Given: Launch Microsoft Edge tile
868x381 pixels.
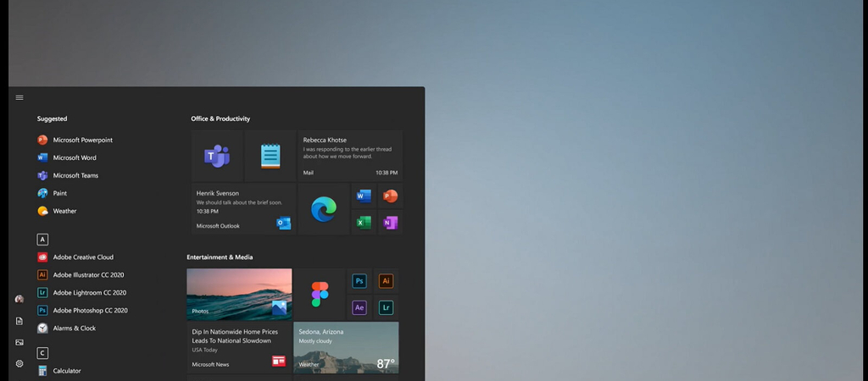Looking at the screenshot, I should [324, 210].
